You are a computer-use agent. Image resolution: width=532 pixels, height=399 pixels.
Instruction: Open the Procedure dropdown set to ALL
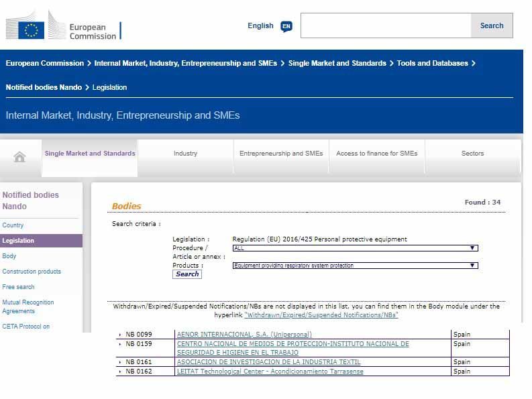point(356,248)
